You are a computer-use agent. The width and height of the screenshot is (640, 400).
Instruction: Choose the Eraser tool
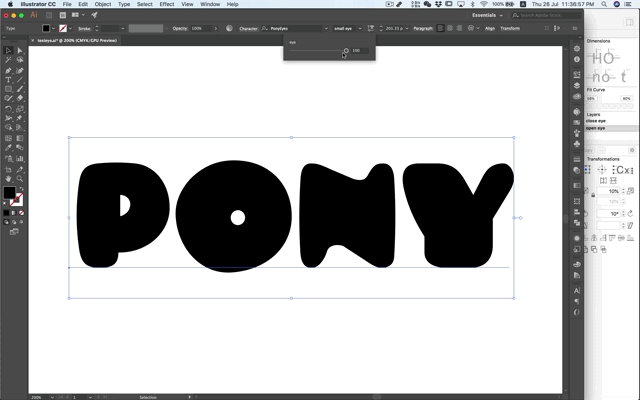pos(20,98)
